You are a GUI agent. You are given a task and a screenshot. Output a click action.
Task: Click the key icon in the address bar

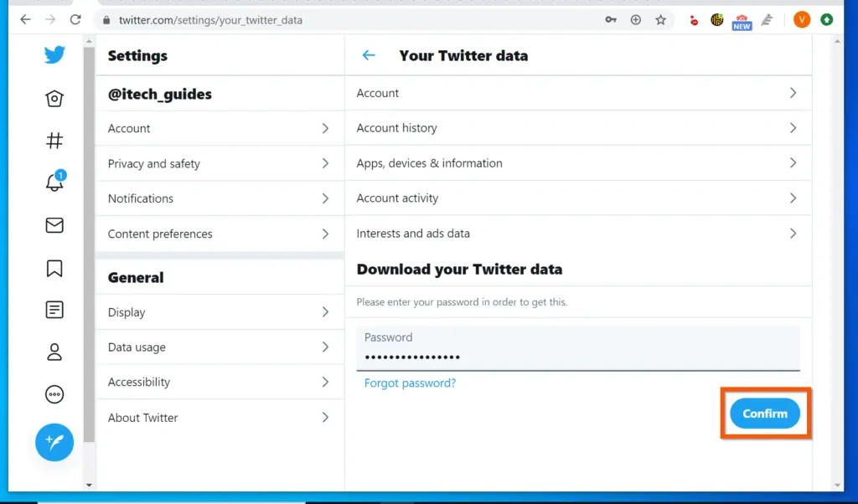[611, 19]
